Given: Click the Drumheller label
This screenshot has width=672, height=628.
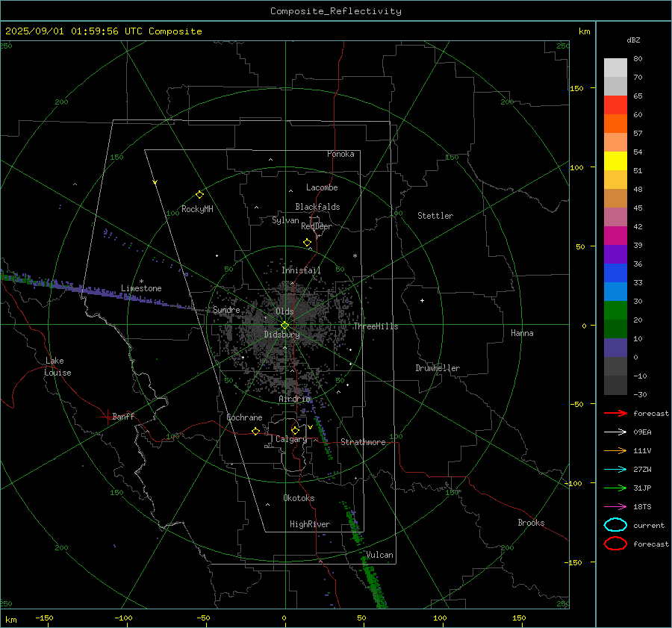Looking at the screenshot, I should tap(438, 368).
